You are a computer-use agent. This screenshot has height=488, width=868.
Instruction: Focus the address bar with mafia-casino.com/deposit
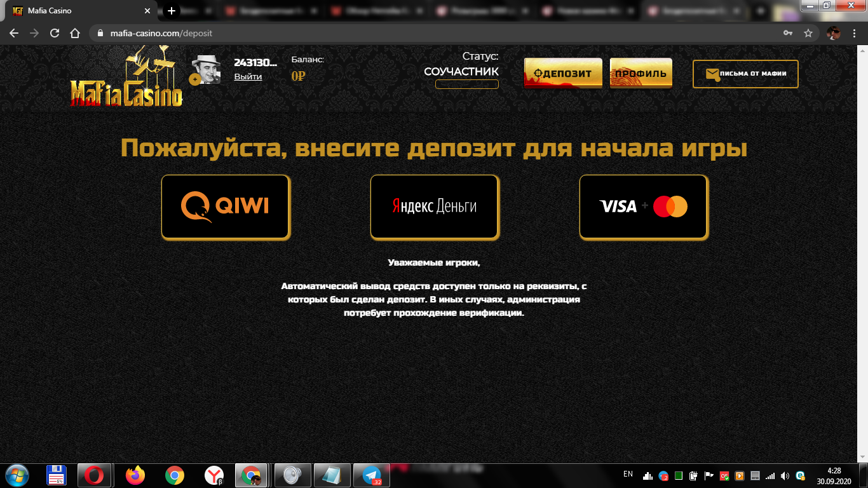(x=438, y=33)
